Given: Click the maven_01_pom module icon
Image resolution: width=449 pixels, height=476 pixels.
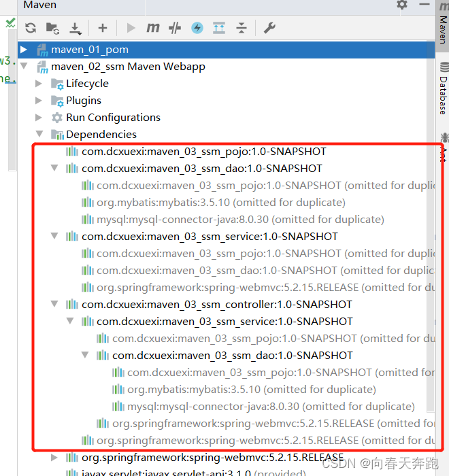Looking at the screenshot, I should click(x=42, y=50).
